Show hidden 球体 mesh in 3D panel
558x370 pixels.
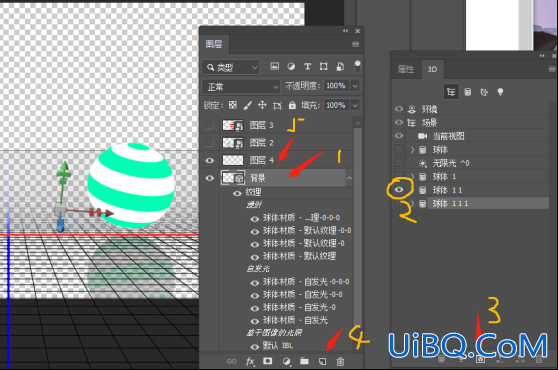pyautogui.click(x=399, y=149)
